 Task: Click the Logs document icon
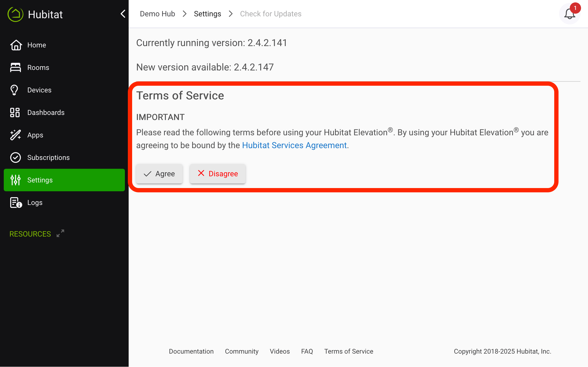pos(16,203)
